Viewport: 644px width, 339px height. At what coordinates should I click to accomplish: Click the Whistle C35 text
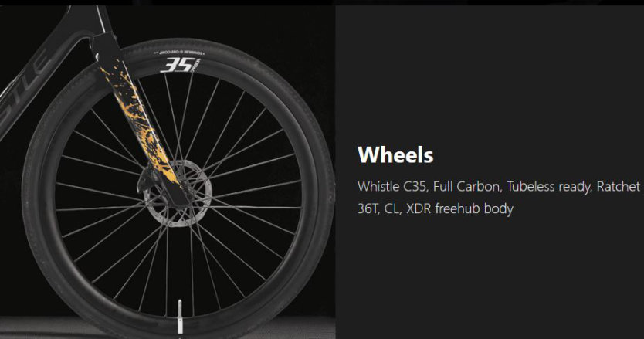392,187
